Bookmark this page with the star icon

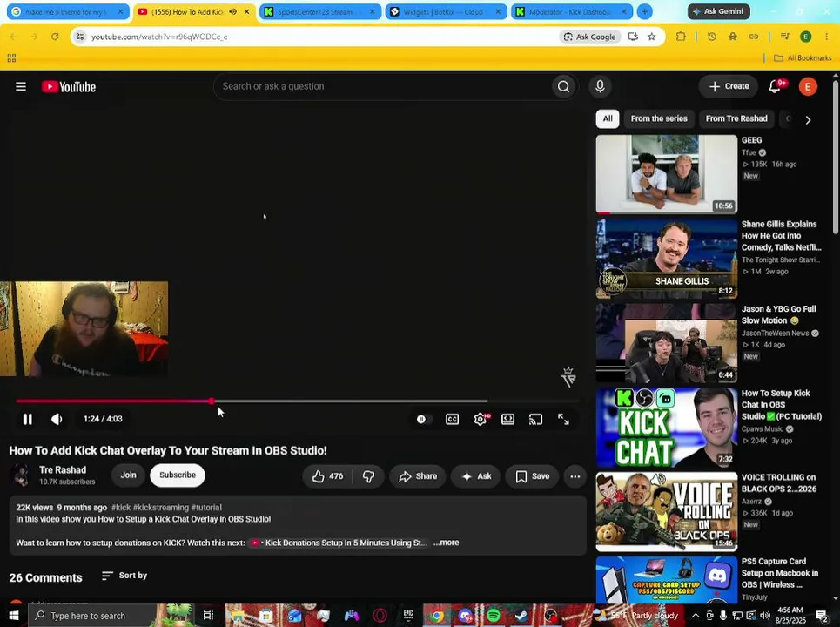click(x=651, y=37)
